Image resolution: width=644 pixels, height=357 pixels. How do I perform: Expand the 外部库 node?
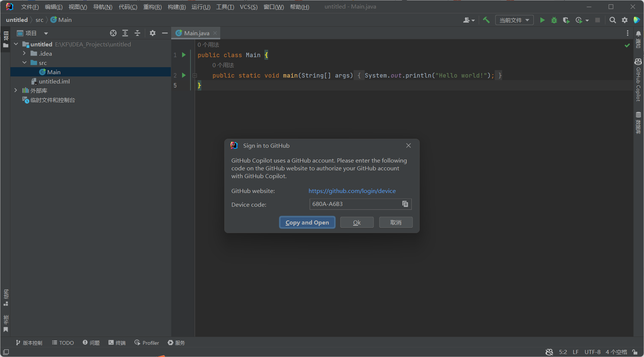click(16, 91)
